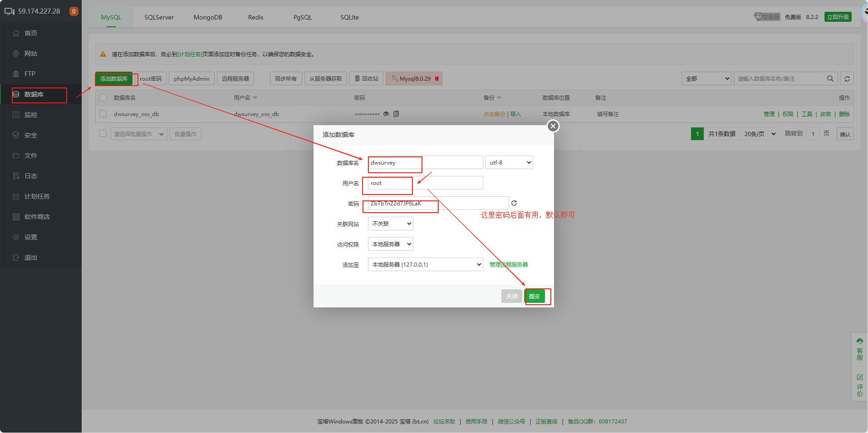Refresh the database list icon
The width and height of the screenshot is (868, 433).
(847, 78)
